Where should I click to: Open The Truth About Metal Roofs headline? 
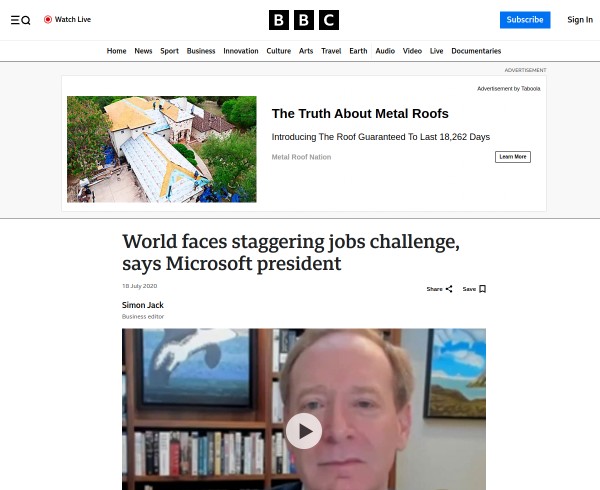tap(360, 114)
